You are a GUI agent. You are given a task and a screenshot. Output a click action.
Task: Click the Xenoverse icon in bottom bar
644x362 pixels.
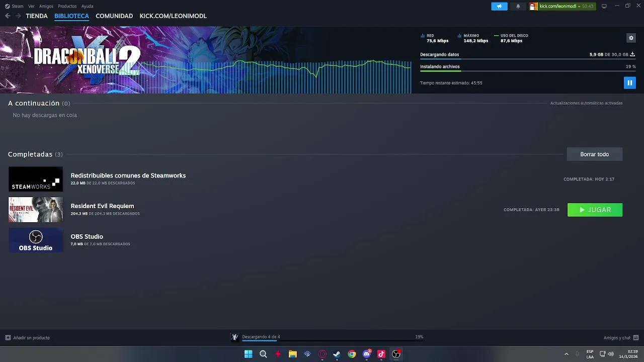coord(234,337)
